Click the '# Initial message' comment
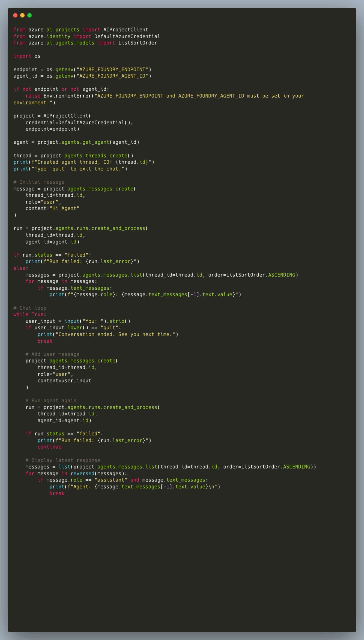This screenshot has height=640, width=364. pyautogui.click(x=39, y=182)
